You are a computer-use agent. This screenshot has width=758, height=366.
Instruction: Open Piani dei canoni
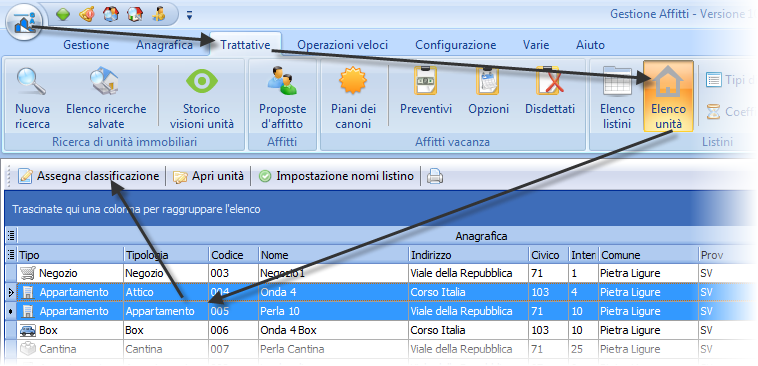pyautogui.click(x=353, y=98)
